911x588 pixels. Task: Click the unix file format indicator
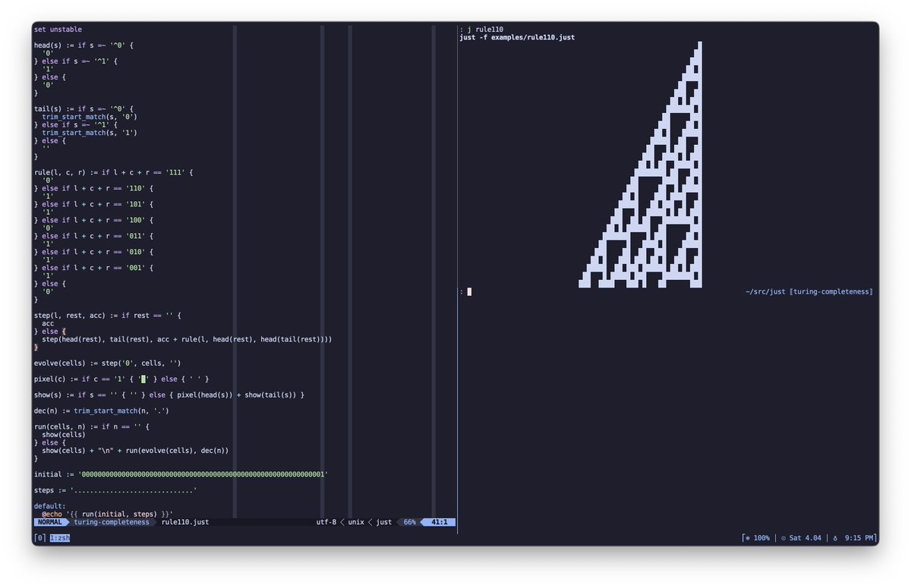point(356,522)
